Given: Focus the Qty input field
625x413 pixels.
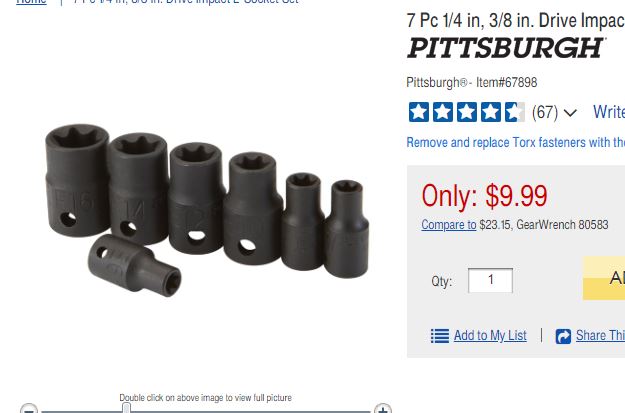Looking at the screenshot, I should pyautogui.click(x=490, y=280).
